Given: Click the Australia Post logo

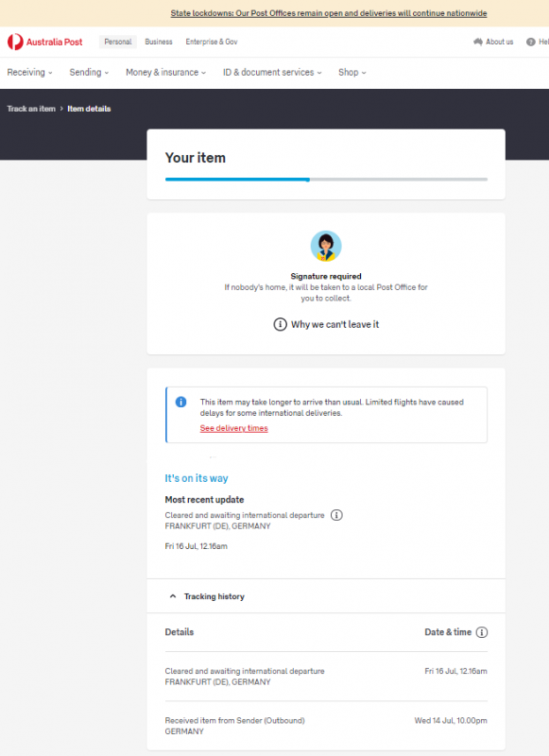Looking at the screenshot, I should click(44, 42).
